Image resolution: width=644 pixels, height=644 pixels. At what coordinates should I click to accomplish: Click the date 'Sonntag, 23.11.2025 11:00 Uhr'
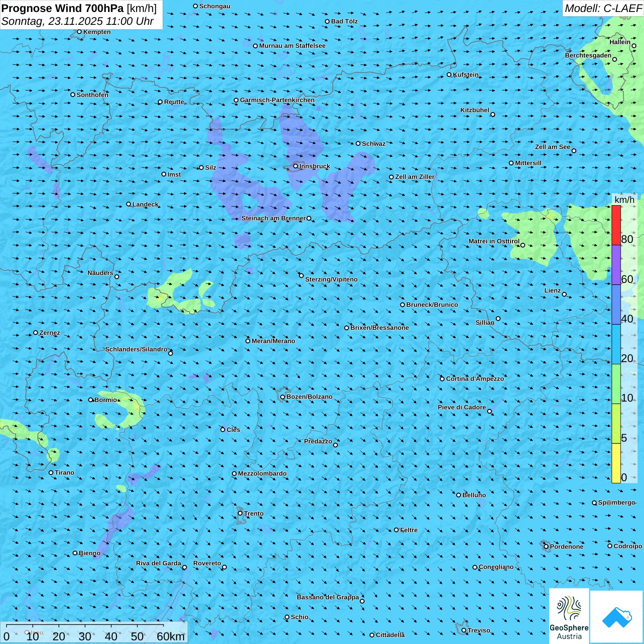78,22
